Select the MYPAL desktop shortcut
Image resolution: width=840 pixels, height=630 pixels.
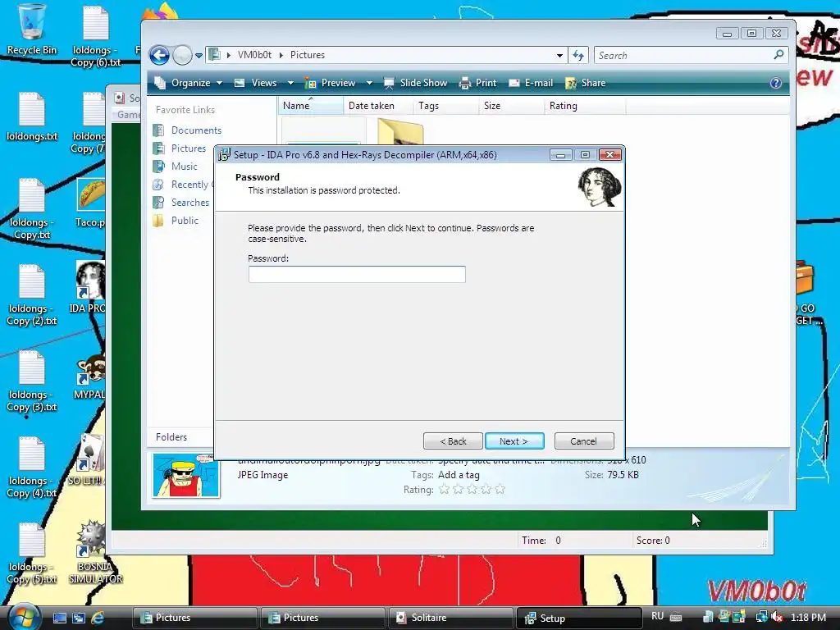89,376
